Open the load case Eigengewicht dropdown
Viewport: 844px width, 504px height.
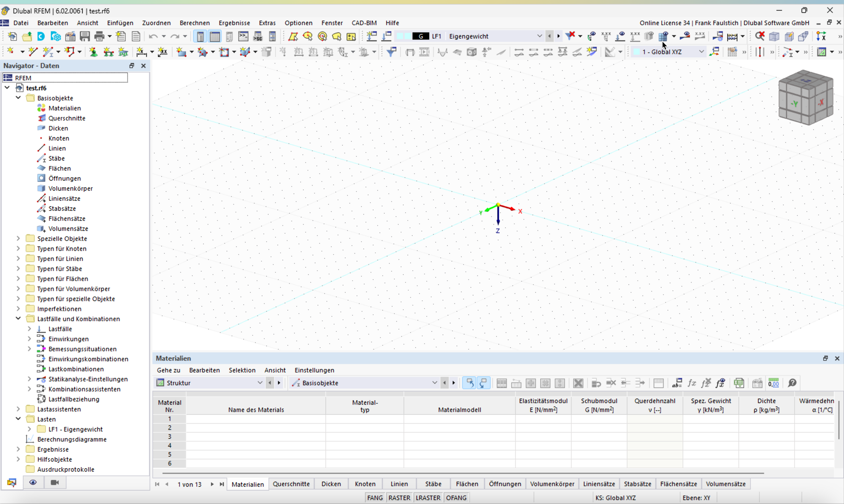click(x=539, y=36)
